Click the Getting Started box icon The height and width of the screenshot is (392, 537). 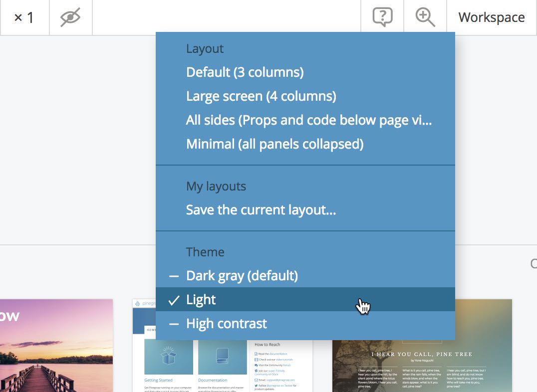[x=169, y=356]
